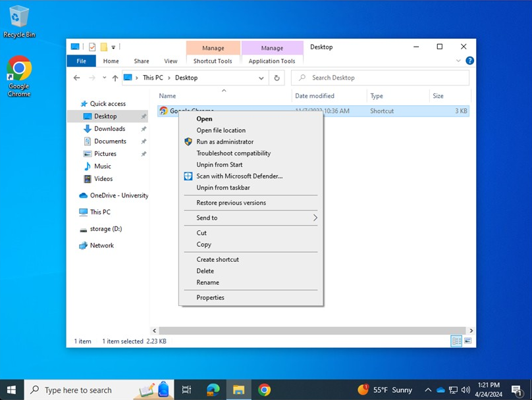The height and width of the screenshot is (400, 532).
Task: Click the Back navigation arrow
Action: [x=76, y=78]
